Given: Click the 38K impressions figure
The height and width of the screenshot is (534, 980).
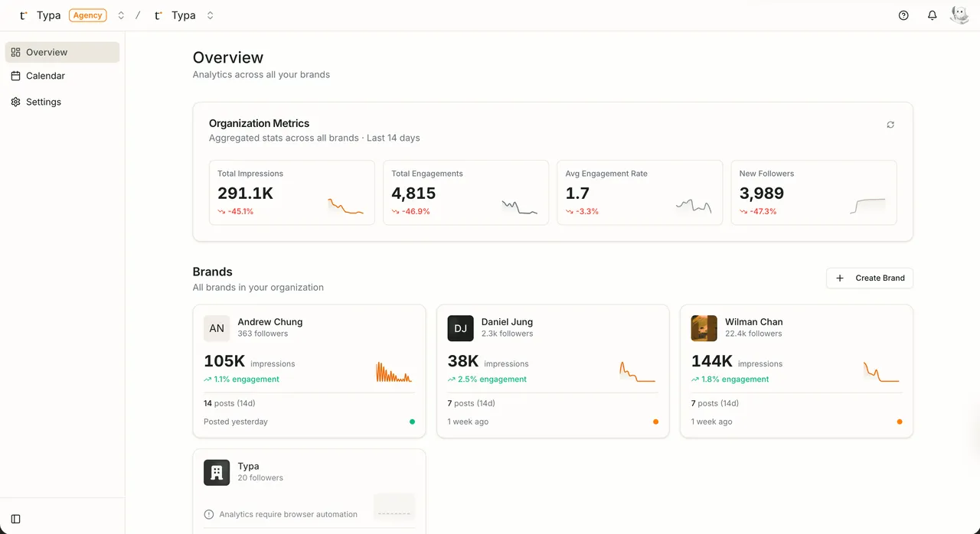Looking at the screenshot, I should tap(463, 361).
